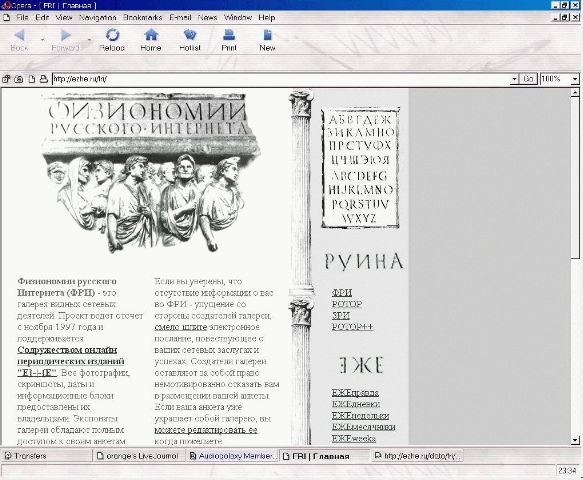
Task: Open the address bar URL dropdown
Action: [514, 79]
